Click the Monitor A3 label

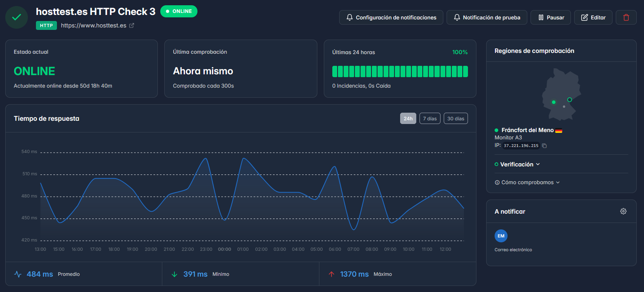pyautogui.click(x=508, y=138)
